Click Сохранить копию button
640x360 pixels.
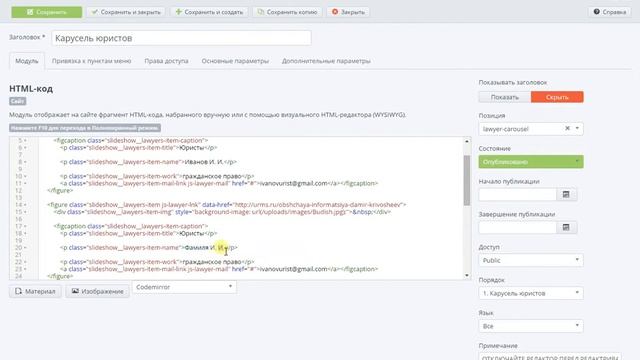tap(287, 12)
